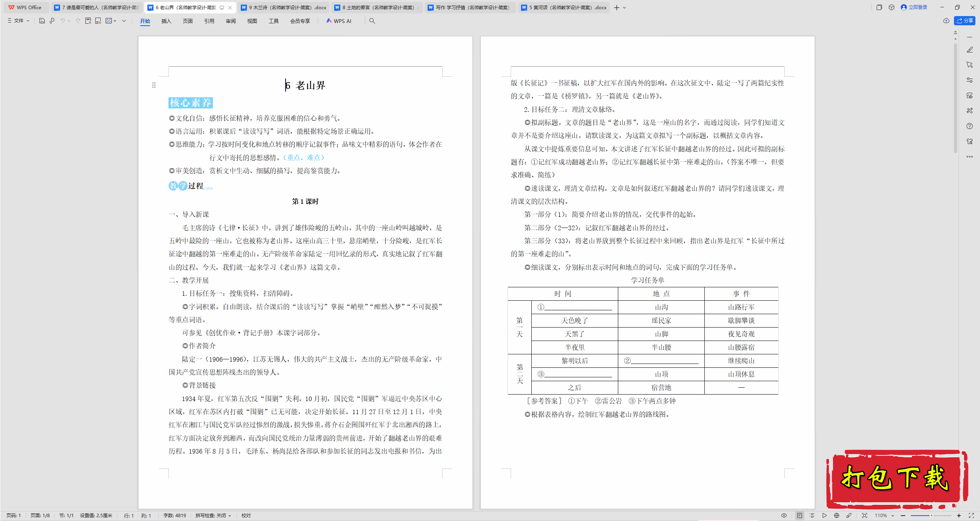Switch to web layout globe icon

click(x=837, y=516)
